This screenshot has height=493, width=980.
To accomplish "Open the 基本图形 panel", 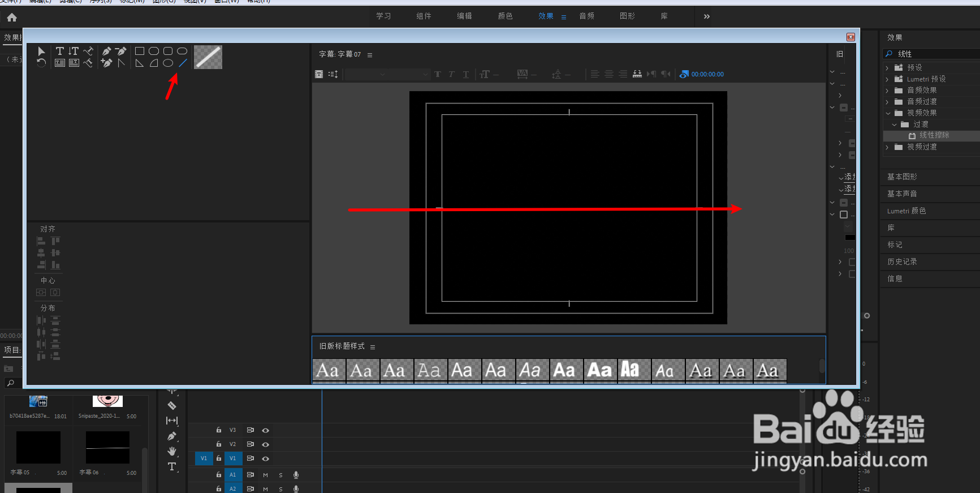I will [902, 177].
